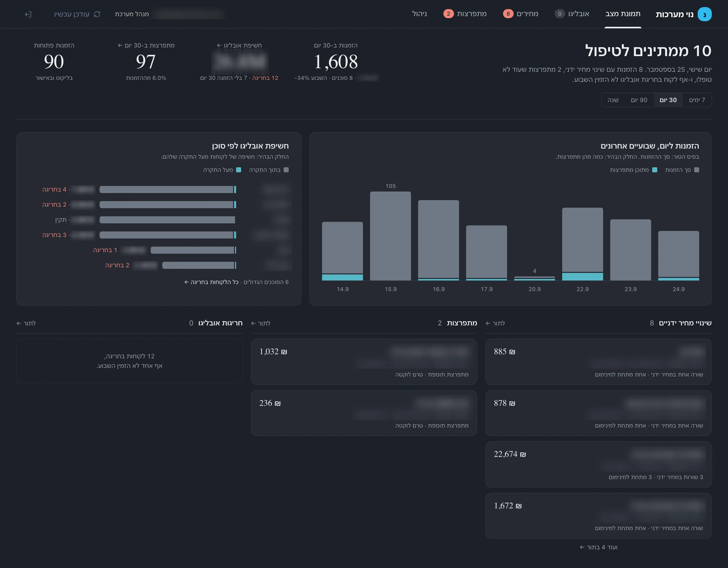
Task: Click the מתוכן מתפרצות teal legend swatch
Action: tap(654, 170)
